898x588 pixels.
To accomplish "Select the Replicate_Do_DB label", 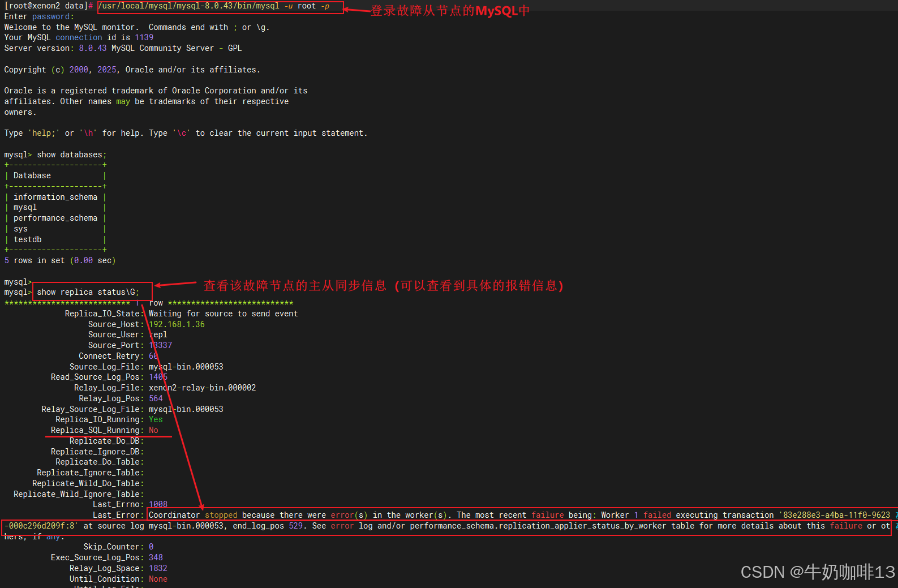I will (x=107, y=441).
